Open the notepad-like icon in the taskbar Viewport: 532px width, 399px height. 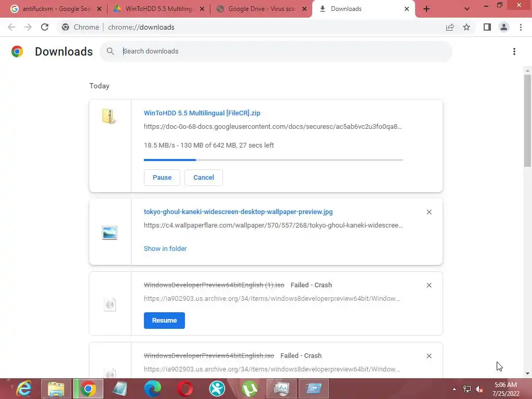tap(121, 389)
